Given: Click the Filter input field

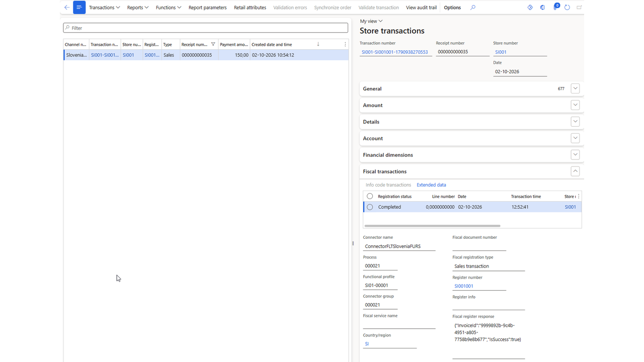Looking at the screenshot, I should coord(206,28).
